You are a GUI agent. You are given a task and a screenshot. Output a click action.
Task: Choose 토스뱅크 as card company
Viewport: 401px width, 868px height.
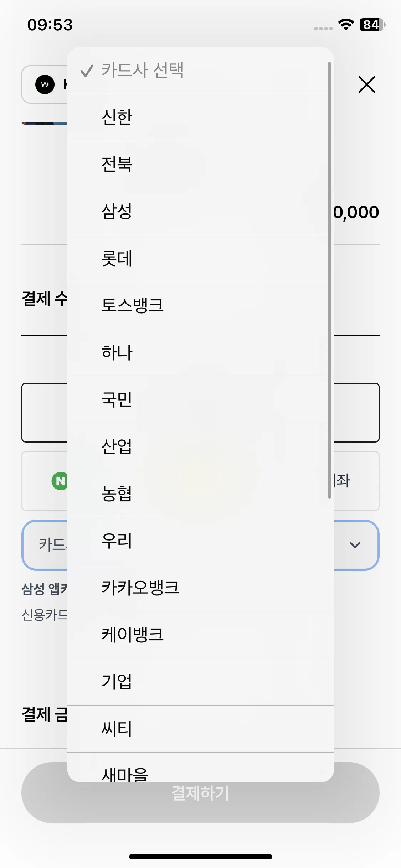[200, 306]
